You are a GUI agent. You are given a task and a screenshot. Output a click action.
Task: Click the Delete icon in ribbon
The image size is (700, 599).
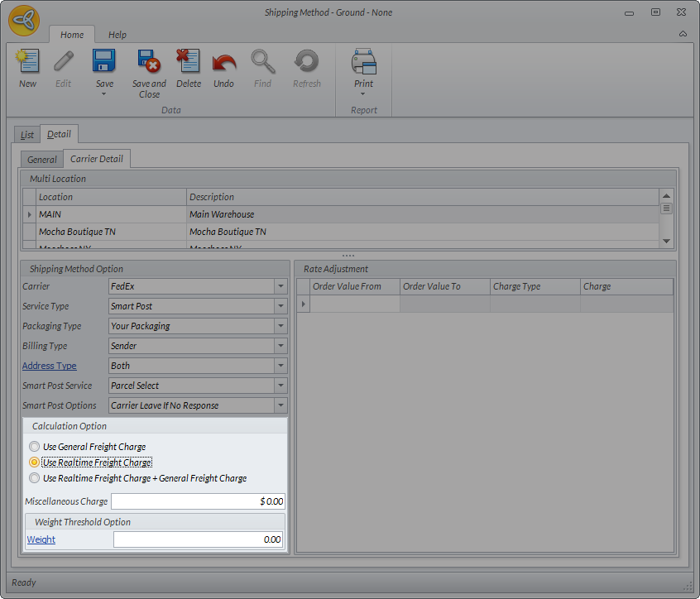188,63
